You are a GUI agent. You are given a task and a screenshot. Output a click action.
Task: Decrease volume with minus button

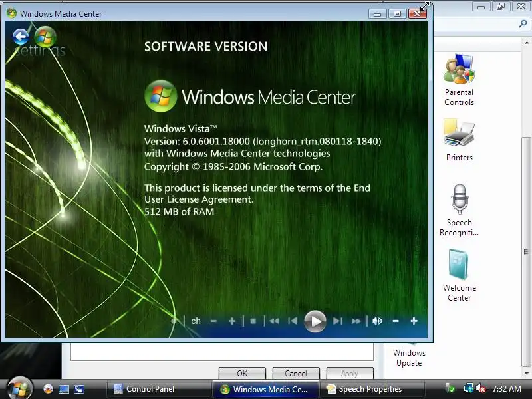click(x=396, y=321)
